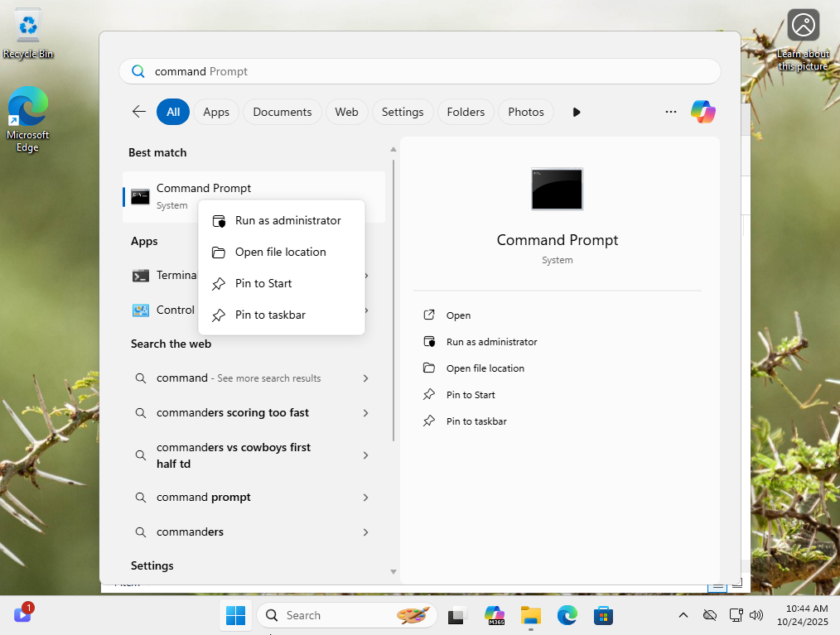Image resolution: width=840 pixels, height=635 pixels.
Task: Click Open in the right details pane
Action: click(x=458, y=315)
